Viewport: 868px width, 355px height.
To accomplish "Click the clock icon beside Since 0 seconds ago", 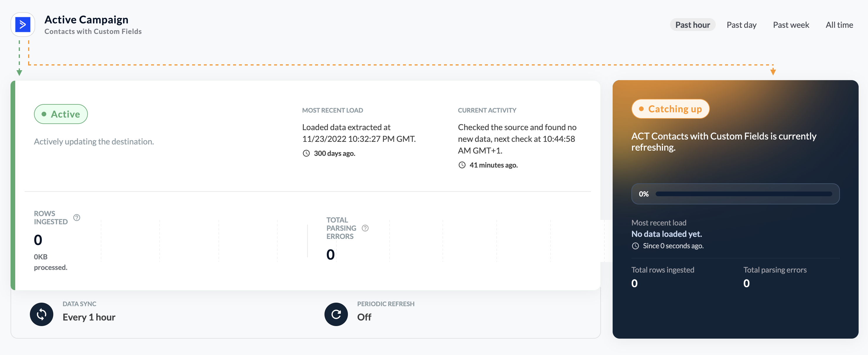I will (x=635, y=246).
